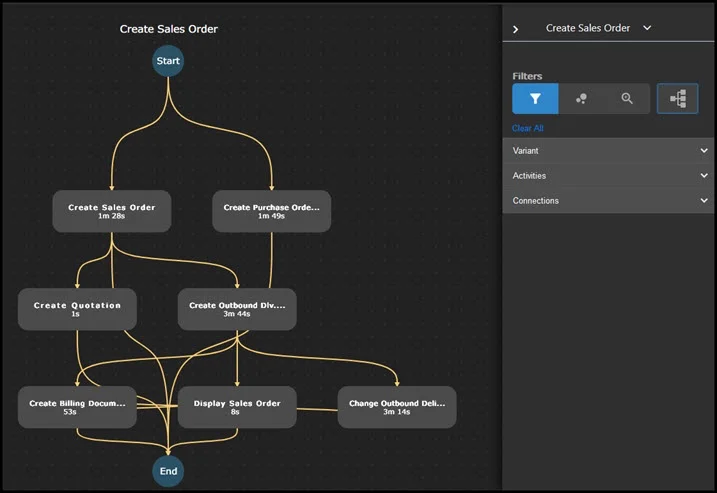Click the magnifier zoom icon
This screenshot has width=717, height=493.
[x=627, y=99]
